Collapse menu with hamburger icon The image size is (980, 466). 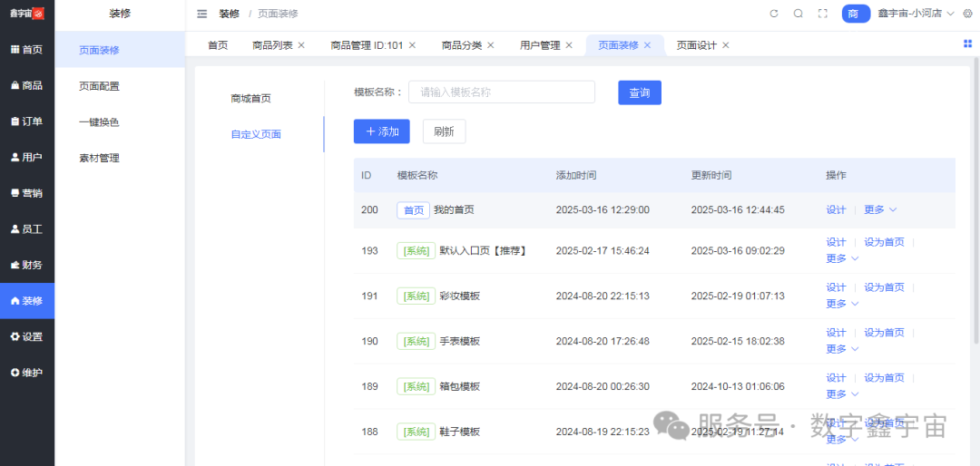[x=201, y=14]
